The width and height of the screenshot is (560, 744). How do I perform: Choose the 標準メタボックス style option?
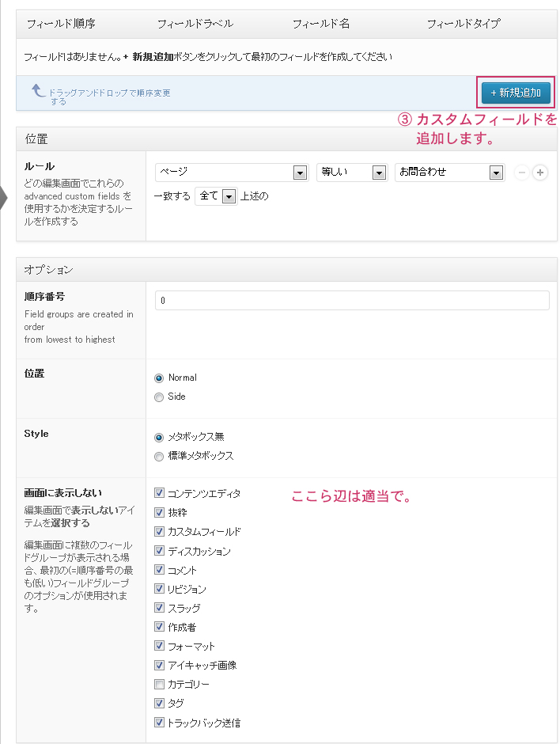pos(160,456)
